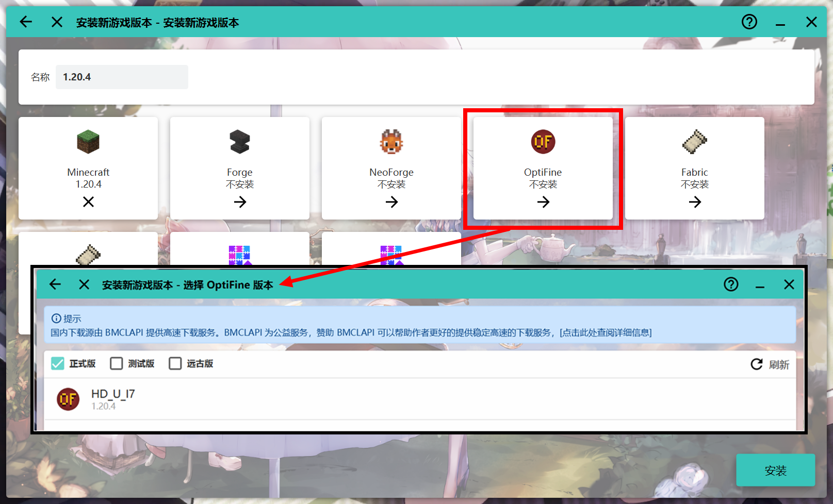833x504 pixels.
Task: Click the 刷新 refresh icon
Action: (757, 364)
